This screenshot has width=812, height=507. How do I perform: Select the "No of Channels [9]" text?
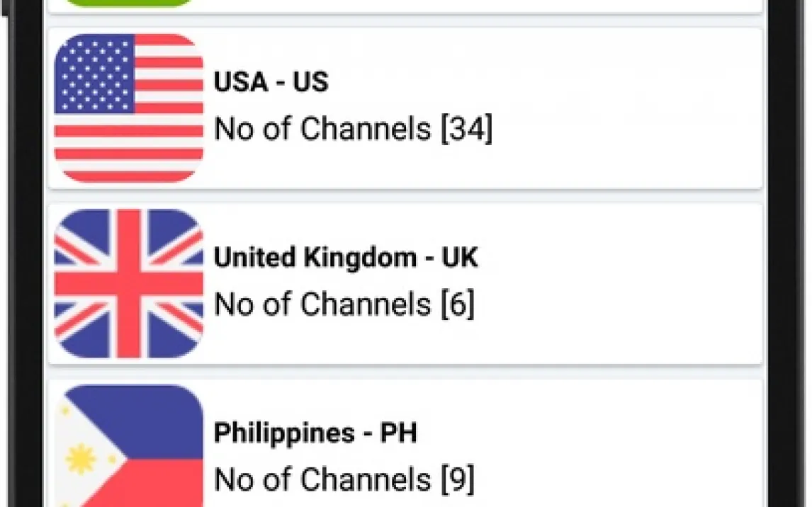click(344, 479)
